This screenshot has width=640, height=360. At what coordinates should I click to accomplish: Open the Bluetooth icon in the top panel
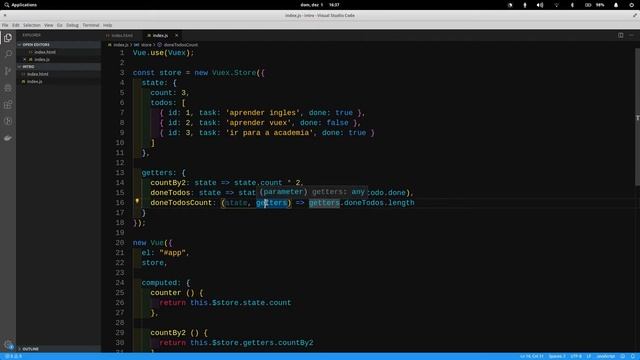click(572, 5)
